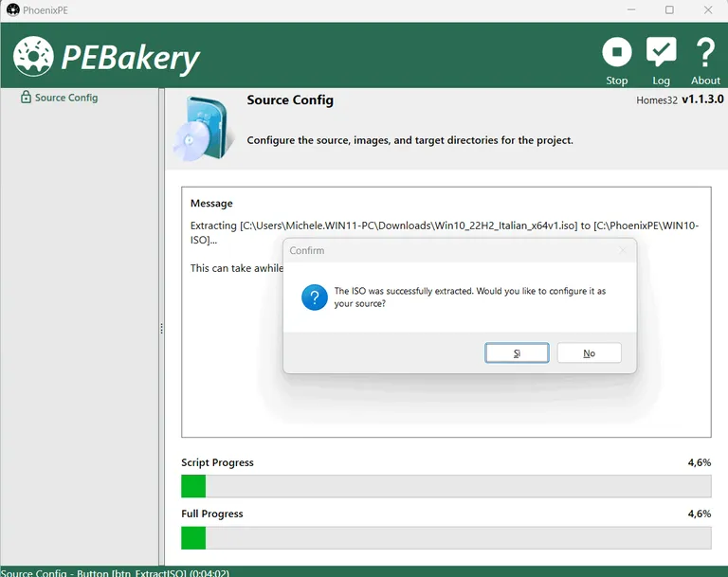
Task: Click the PhoenixPE title bar app icon
Action: pos(12,10)
